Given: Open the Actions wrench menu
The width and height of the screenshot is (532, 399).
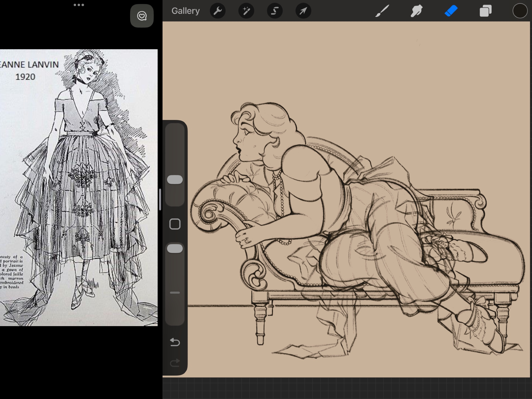Looking at the screenshot, I should [x=218, y=11].
